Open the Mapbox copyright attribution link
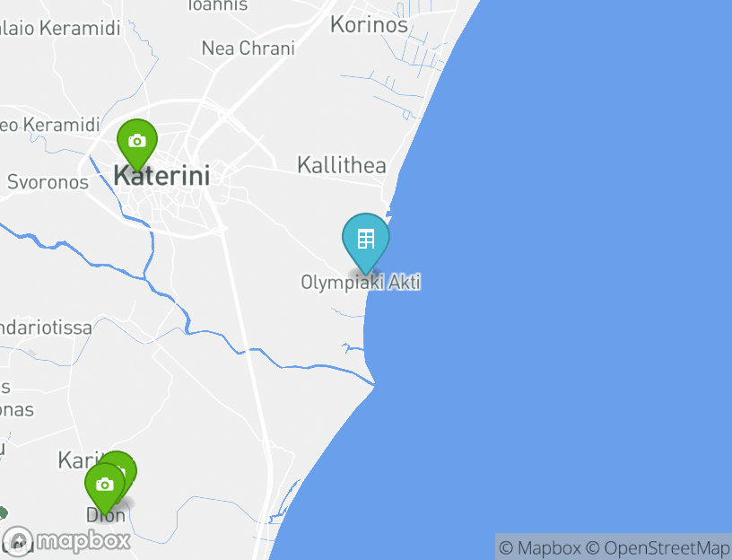This screenshot has height=560, width=732. click(540, 547)
